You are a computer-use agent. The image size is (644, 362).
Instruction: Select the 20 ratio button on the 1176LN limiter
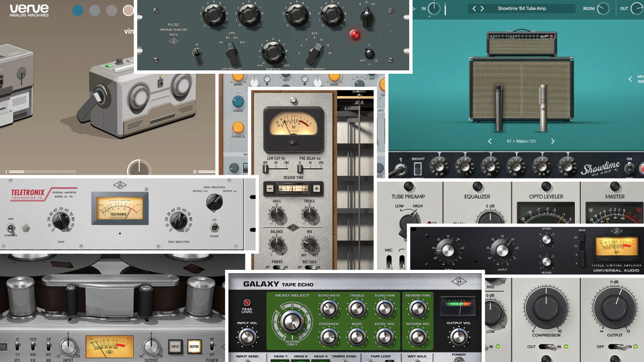click(x=582, y=237)
